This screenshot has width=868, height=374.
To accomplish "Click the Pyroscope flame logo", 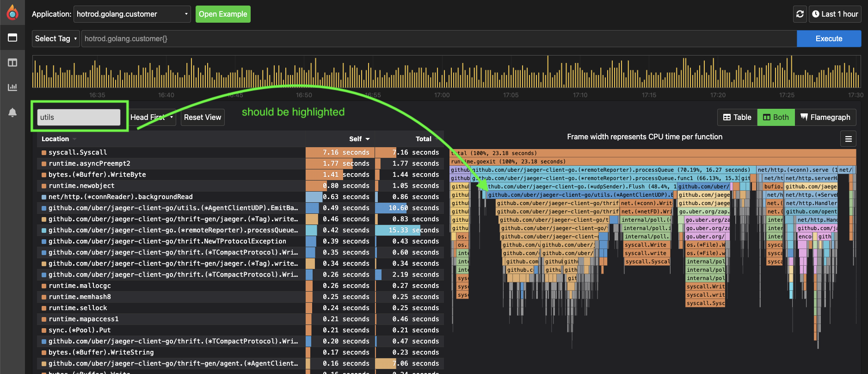I will tap(12, 13).
